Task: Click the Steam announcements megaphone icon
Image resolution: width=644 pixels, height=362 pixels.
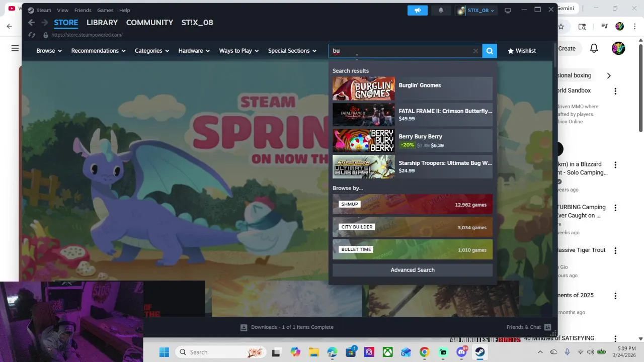Action: [x=418, y=10]
